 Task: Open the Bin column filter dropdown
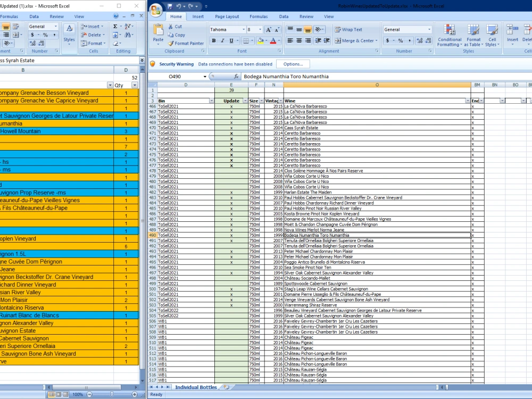211,101
